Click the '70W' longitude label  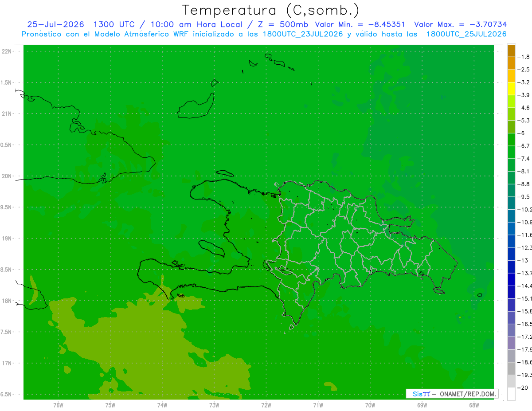tap(370, 405)
